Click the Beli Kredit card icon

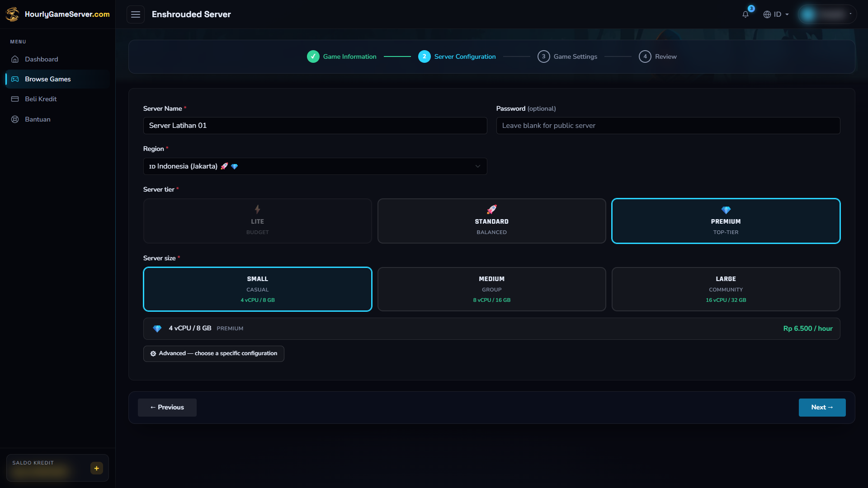(15, 99)
